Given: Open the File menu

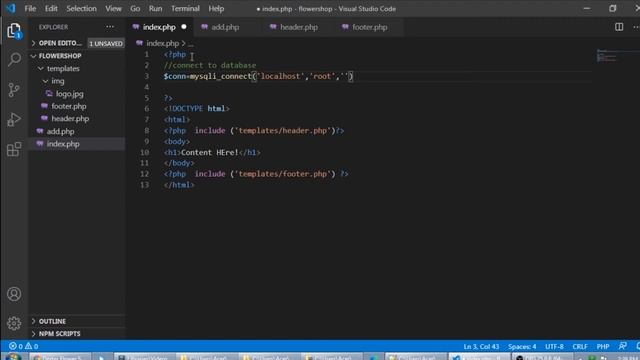Looking at the screenshot, I should click(x=30, y=9).
